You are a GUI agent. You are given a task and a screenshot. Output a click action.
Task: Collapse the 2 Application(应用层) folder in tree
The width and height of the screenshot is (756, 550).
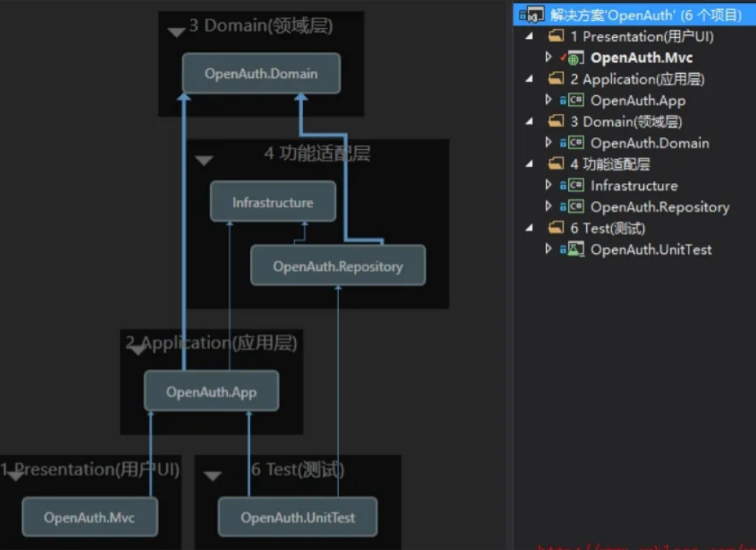530,79
